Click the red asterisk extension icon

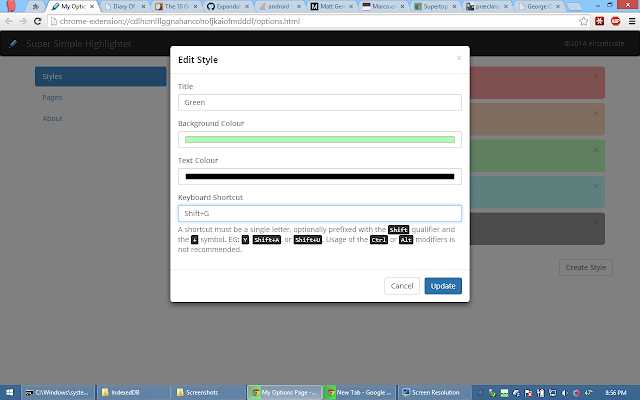(599, 21)
